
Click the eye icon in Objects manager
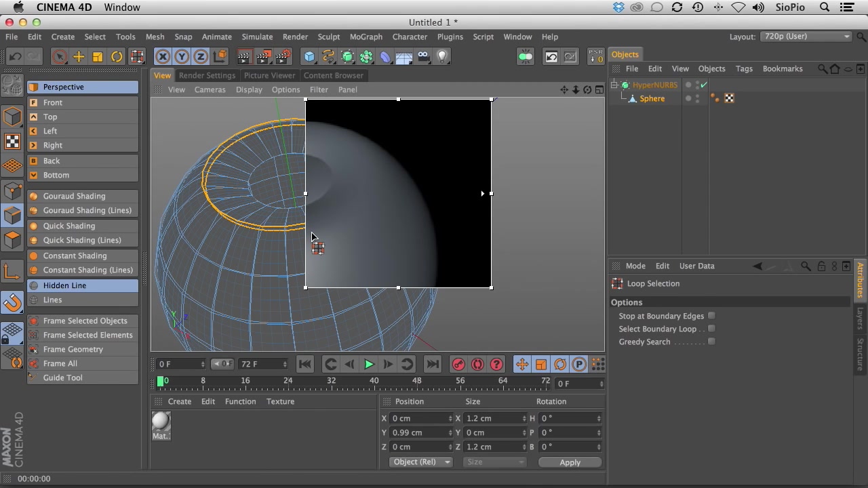point(848,68)
